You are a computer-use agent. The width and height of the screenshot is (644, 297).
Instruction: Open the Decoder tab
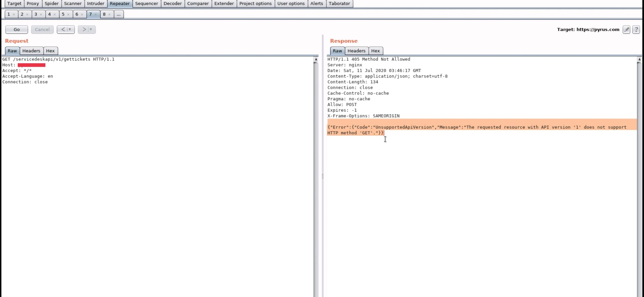(x=173, y=4)
